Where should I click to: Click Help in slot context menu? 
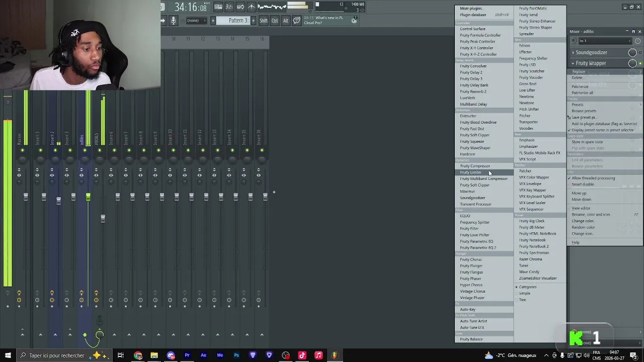click(605, 242)
